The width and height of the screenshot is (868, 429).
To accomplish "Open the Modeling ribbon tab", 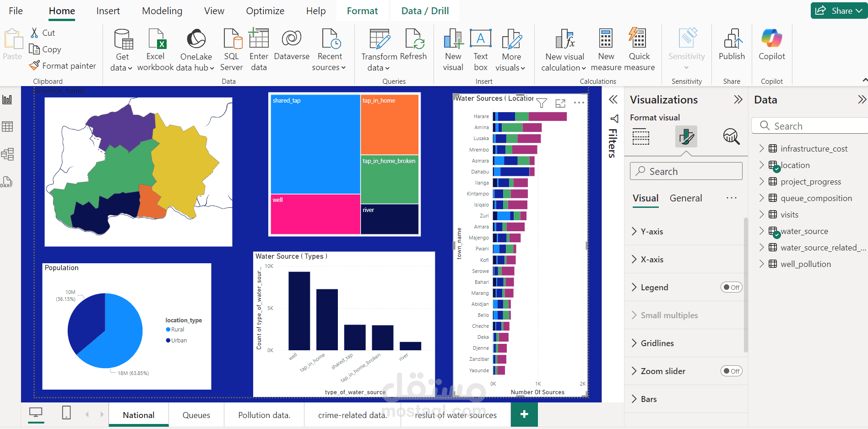I will pyautogui.click(x=162, y=11).
